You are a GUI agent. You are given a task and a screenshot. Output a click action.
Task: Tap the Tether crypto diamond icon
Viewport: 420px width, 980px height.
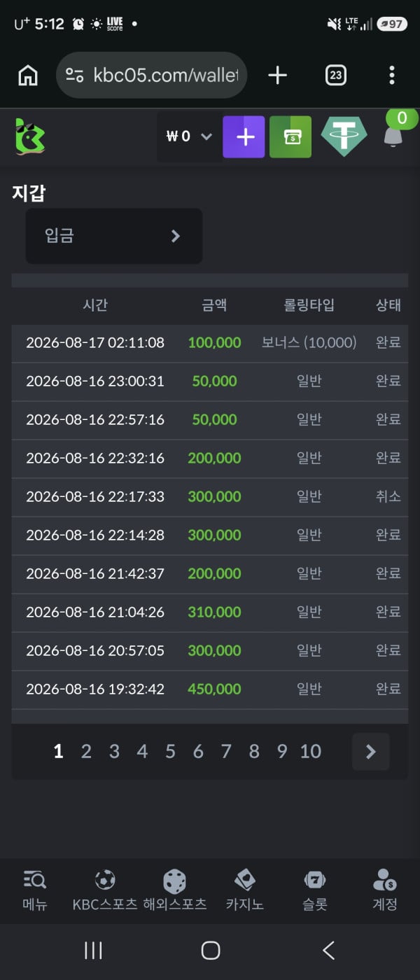point(344,136)
